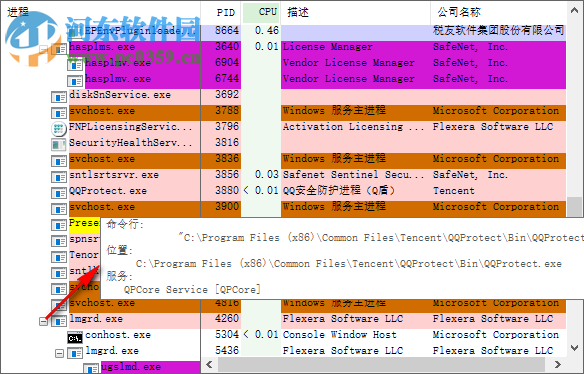Viewport: 584px width, 374px height.
Task: Click the Tenor... process row icon
Action: pos(59,257)
